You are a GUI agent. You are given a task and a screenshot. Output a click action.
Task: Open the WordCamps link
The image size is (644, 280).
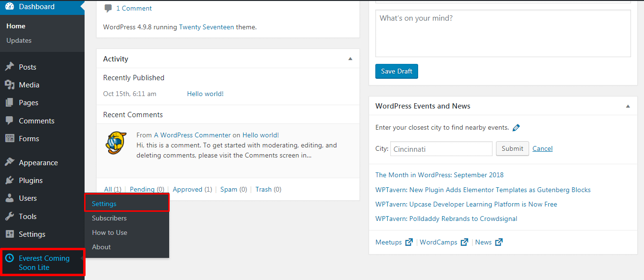click(x=438, y=242)
